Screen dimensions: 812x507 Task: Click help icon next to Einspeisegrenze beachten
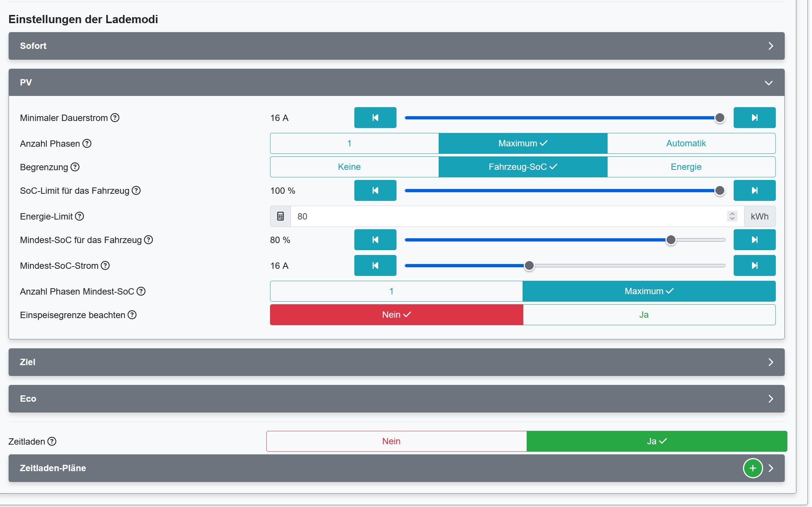tap(132, 315)
